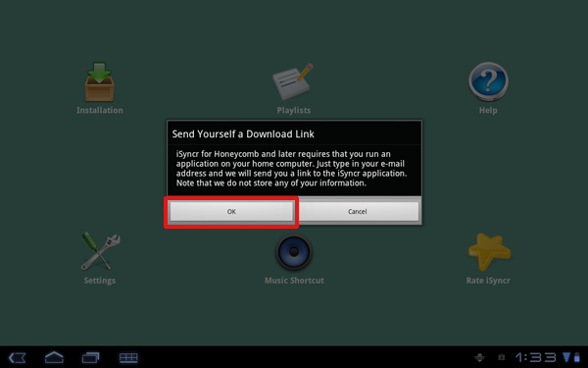Click the Rate iSyncr text label
The width and height of the screenshot is (588, 368).
488,281
